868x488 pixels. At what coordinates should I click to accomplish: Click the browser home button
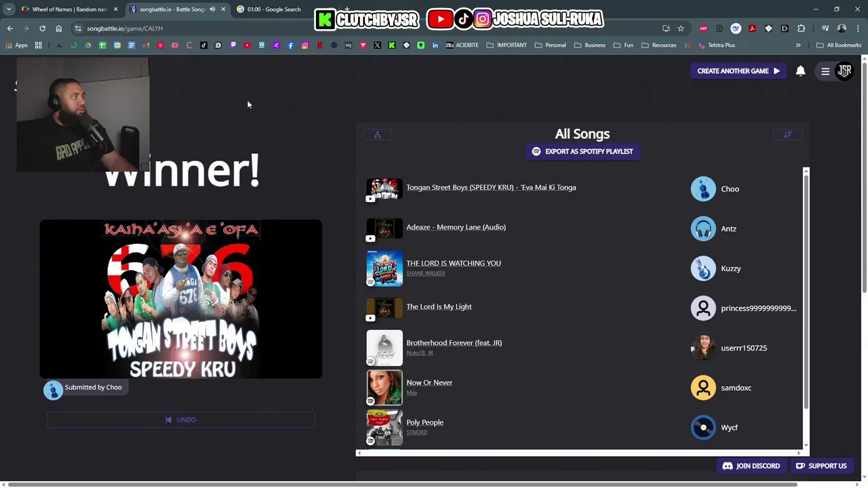pyautogui.click(x=58, y=28)
